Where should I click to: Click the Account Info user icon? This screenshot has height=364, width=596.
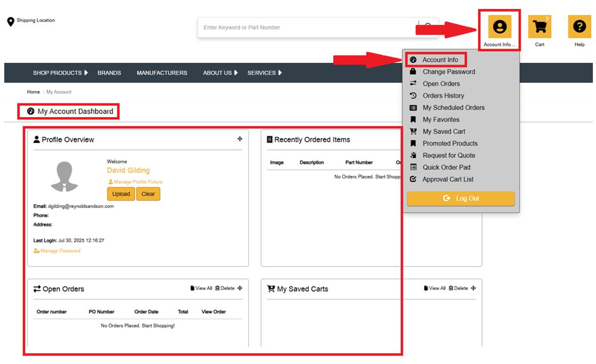point(499,27)
